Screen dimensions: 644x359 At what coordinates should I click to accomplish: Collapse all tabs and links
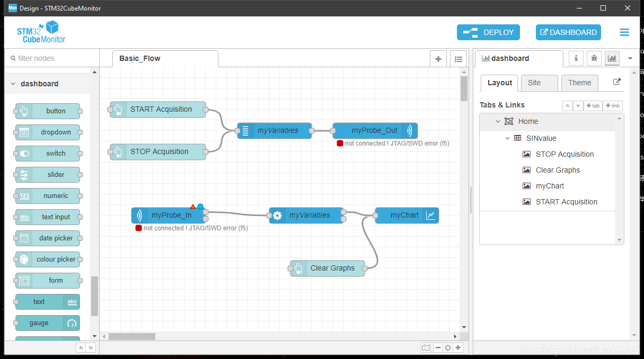[x=567, y=106]
